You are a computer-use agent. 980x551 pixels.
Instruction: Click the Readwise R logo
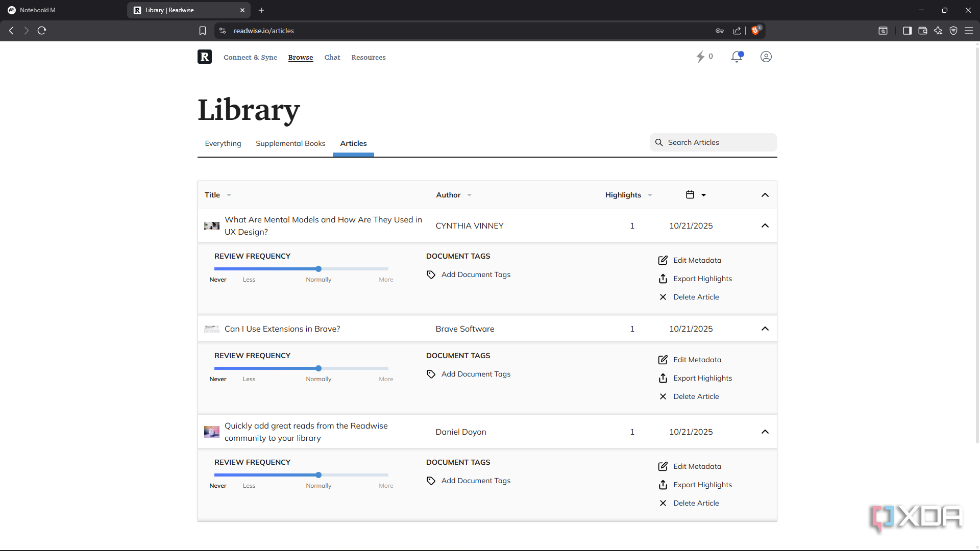[205, 57]
